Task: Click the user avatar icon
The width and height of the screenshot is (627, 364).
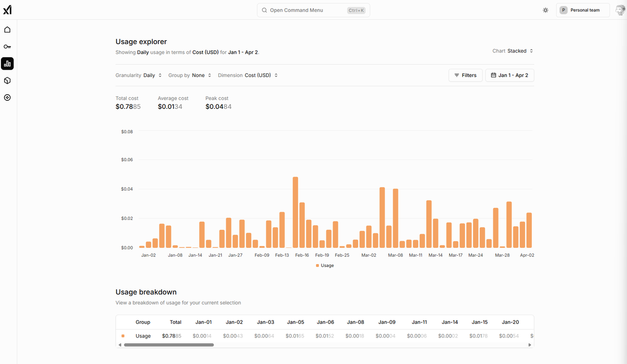Action: point(620,10)
